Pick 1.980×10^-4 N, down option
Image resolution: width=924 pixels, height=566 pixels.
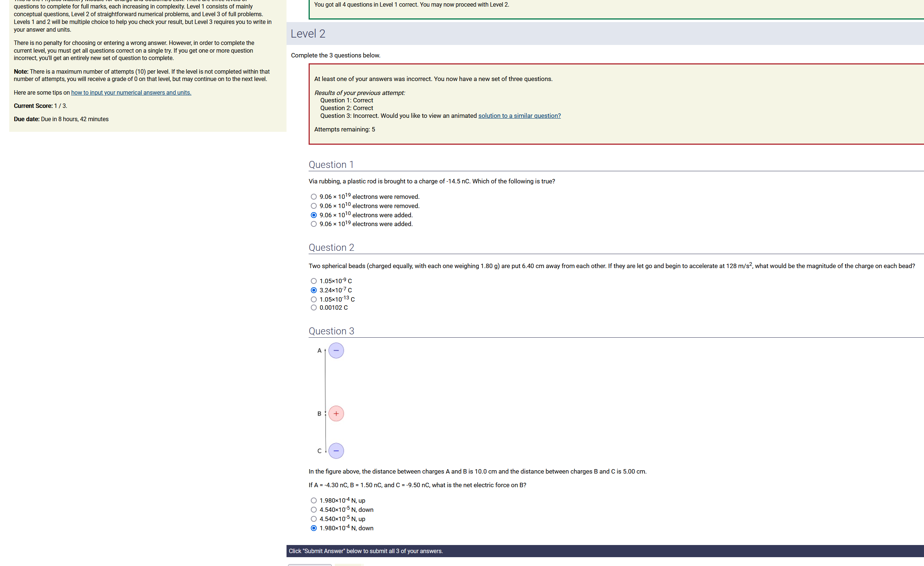click(x=313, y=528)
